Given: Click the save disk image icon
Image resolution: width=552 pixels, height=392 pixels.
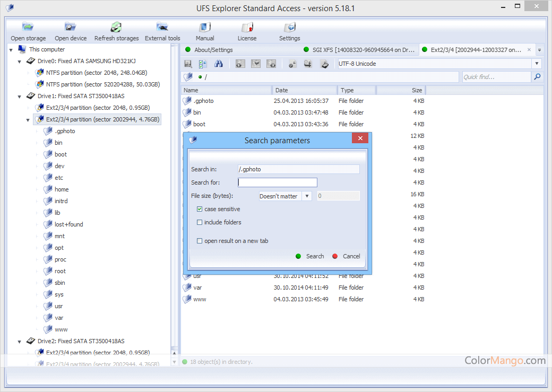Looking at the screenshot, I should pyautogui.click(x=188, y=63).
